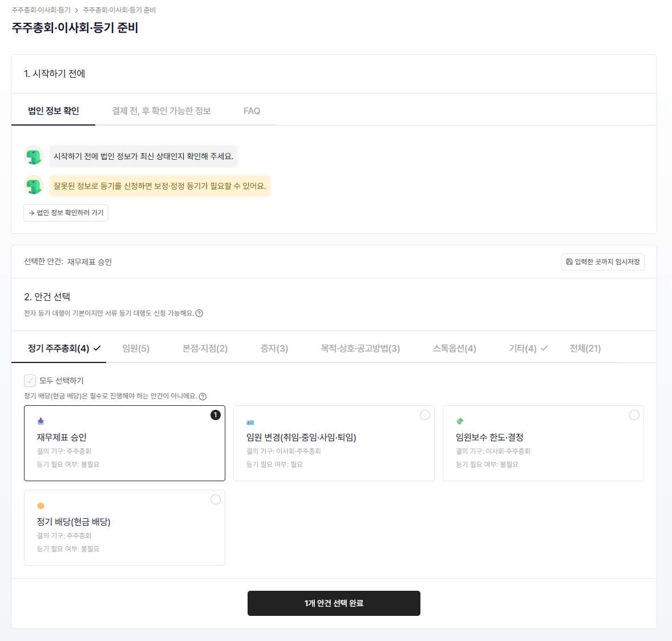672x641 pixels.
Task: Select the 재무제표 승인 agenda card
Action: point(125,444)
